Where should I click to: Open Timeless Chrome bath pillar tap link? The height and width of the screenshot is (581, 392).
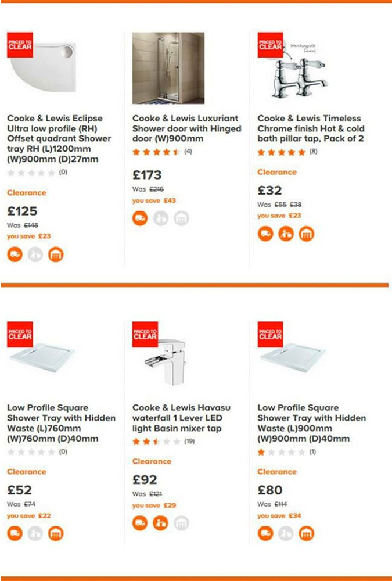(x=311, y=128)
